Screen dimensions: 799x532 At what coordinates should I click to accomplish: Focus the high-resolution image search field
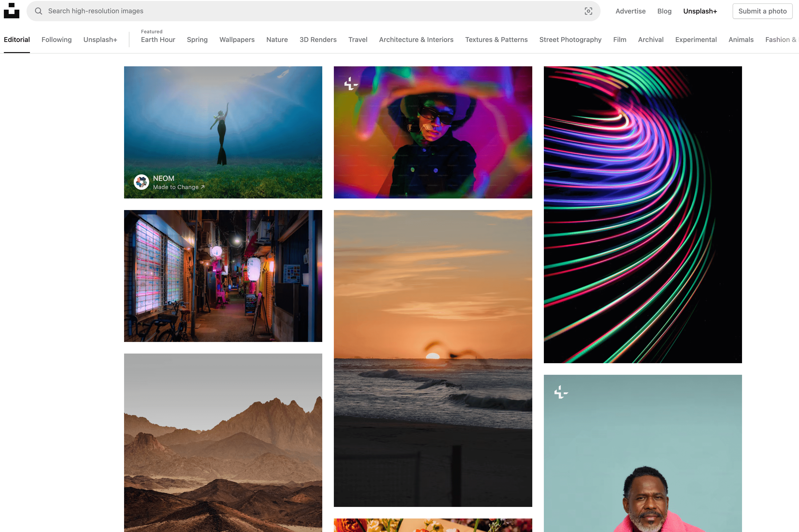[x=306, y=11]
